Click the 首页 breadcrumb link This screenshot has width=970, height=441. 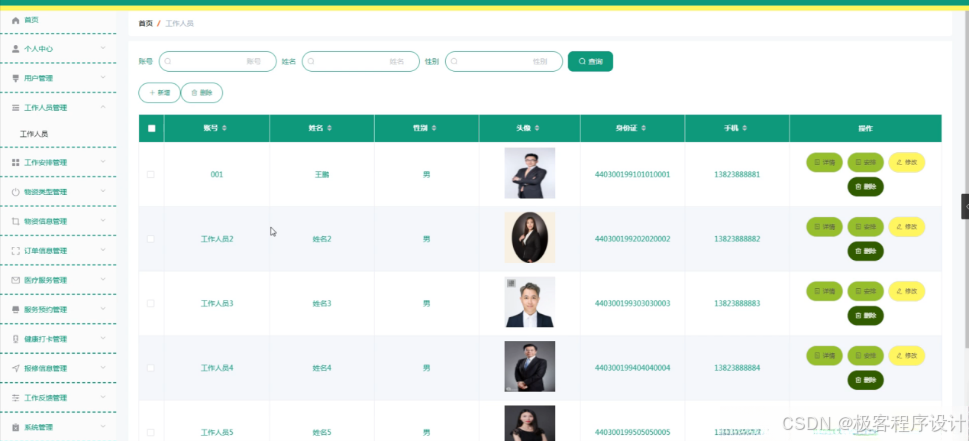145,24
